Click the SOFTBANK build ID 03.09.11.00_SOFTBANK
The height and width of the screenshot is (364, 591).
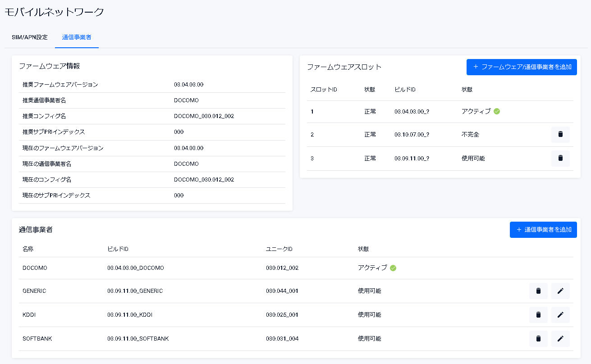(138, 338)
